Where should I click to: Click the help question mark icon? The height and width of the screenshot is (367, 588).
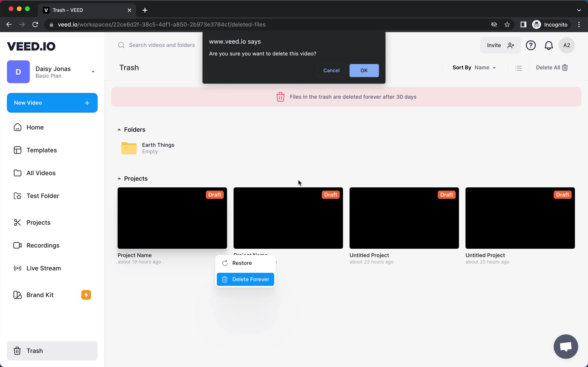[531, 45]
